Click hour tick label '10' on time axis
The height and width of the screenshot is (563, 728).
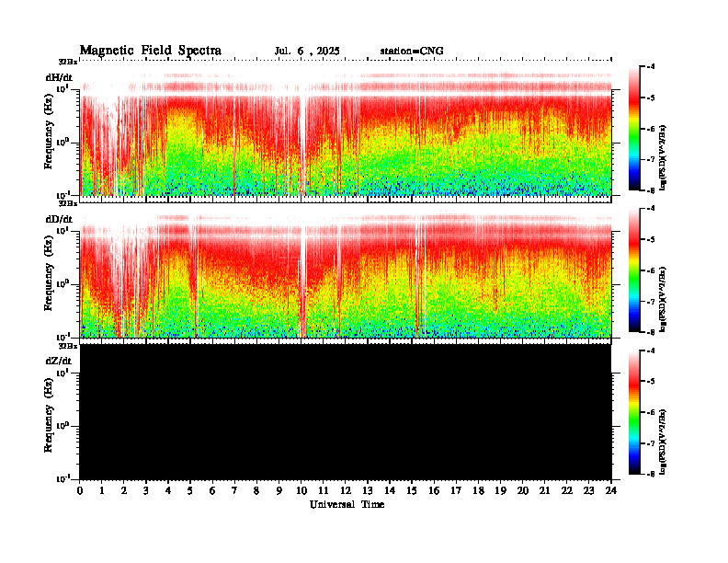pos(301,490)
